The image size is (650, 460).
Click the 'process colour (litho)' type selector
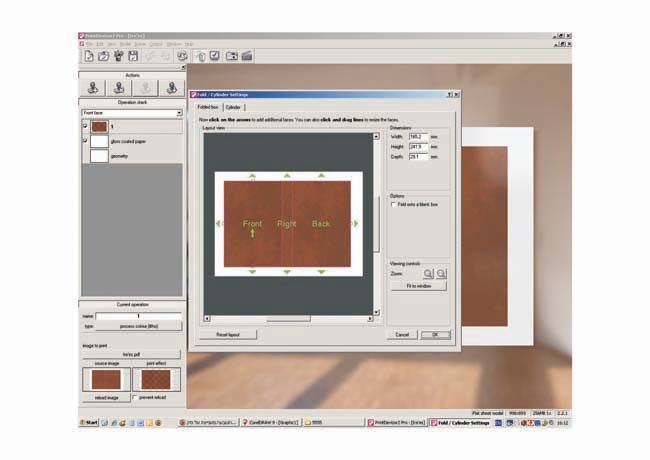[138, 326]
